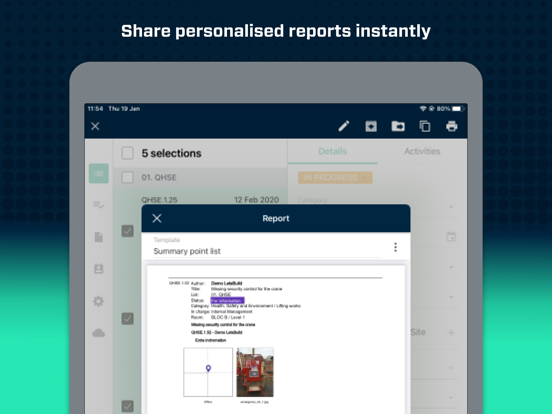Open the documents sidebar icon

point(99,237)
